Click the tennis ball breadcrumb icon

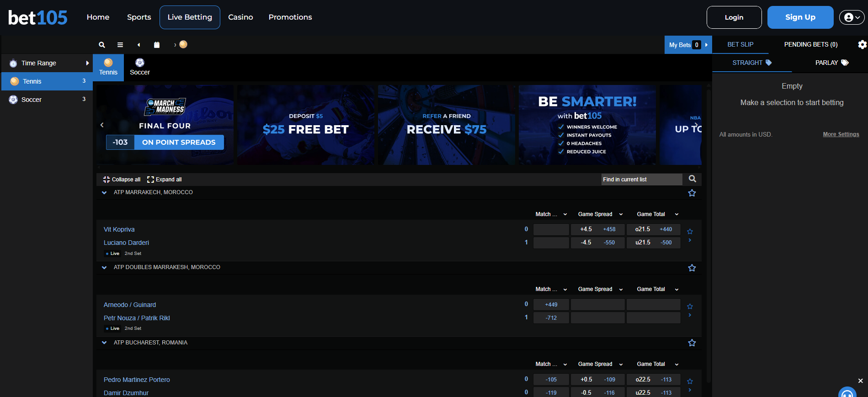click(x=183, y=44)
